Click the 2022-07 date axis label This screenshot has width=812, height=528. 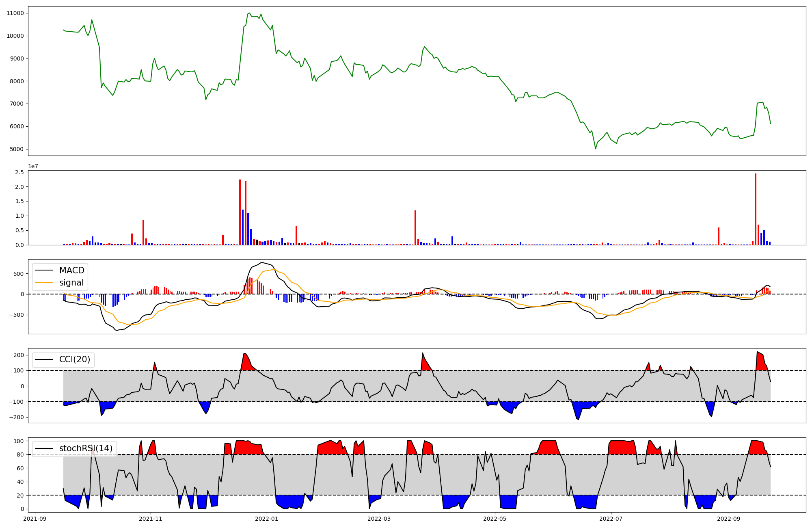pos(611,519)
